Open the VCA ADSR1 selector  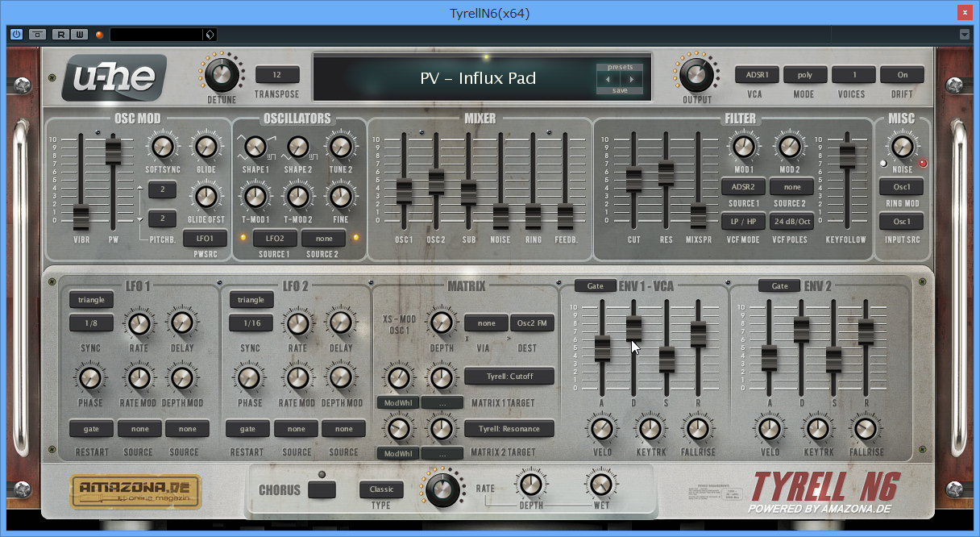pos(757,74)
